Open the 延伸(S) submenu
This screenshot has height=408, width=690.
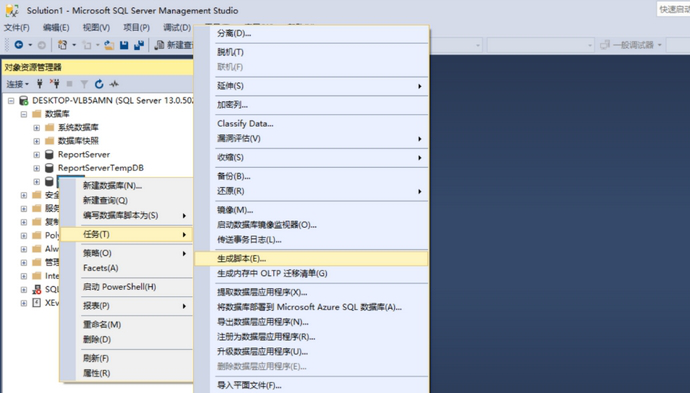311,86
